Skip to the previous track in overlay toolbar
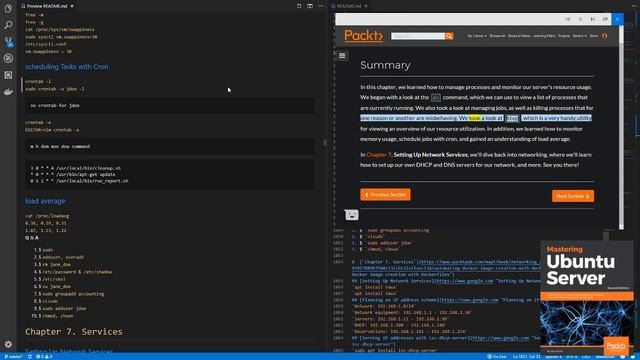Viewport: 640px width, 360px height. point(568,19)
